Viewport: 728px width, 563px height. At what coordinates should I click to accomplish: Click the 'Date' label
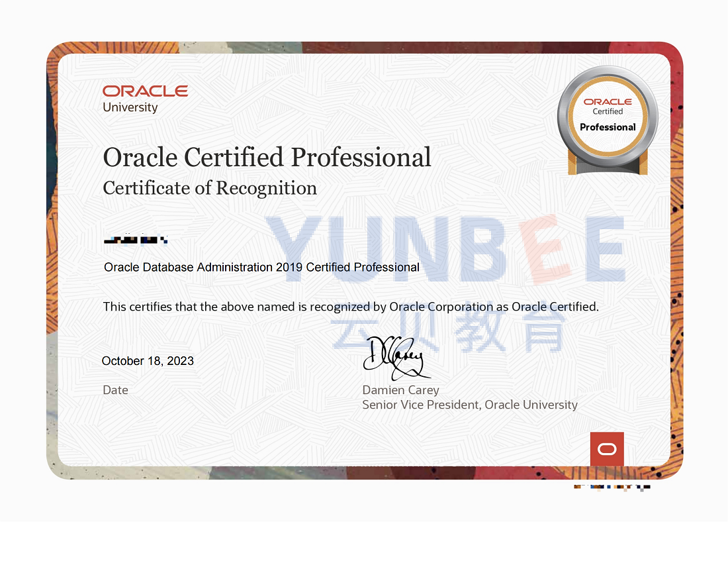pos(115,389)
